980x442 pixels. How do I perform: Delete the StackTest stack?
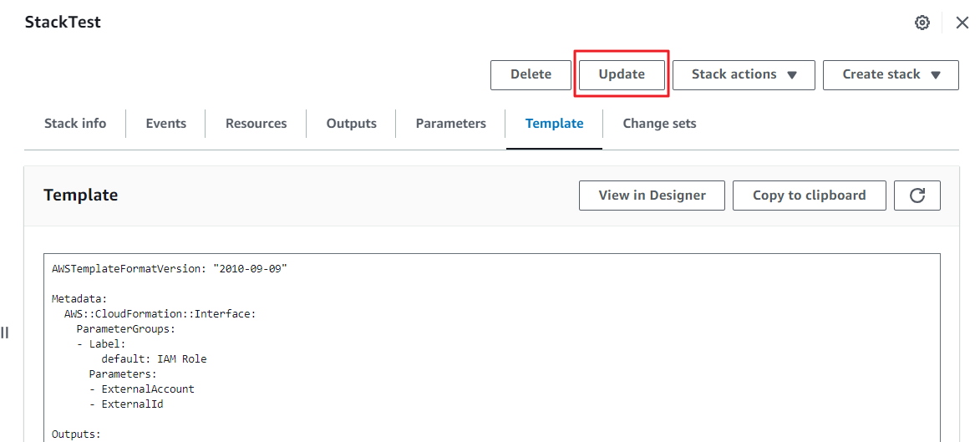tap(531, 74)
